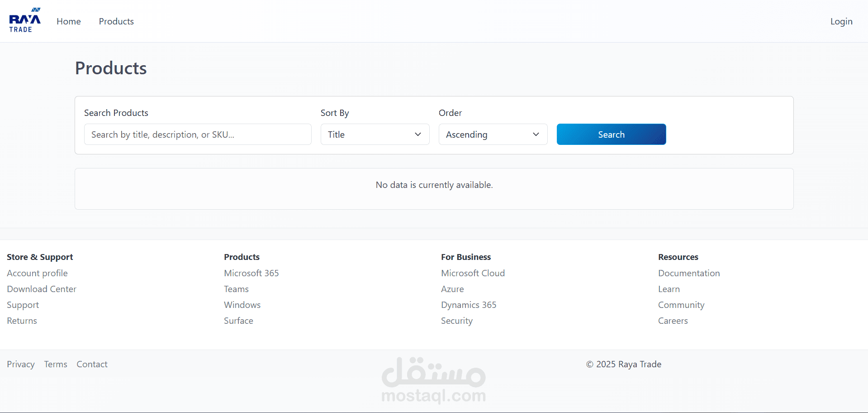Image resolution: width=868 pixels, height=413 pixels.
Task: Click the Login link
Action: coord(841,21)
